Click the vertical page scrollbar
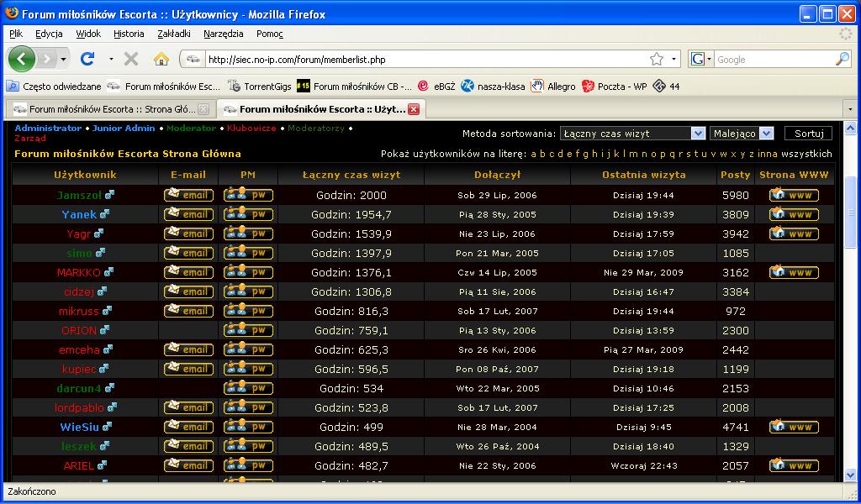This screenshot has width=861, height=504. pos(850,210)
